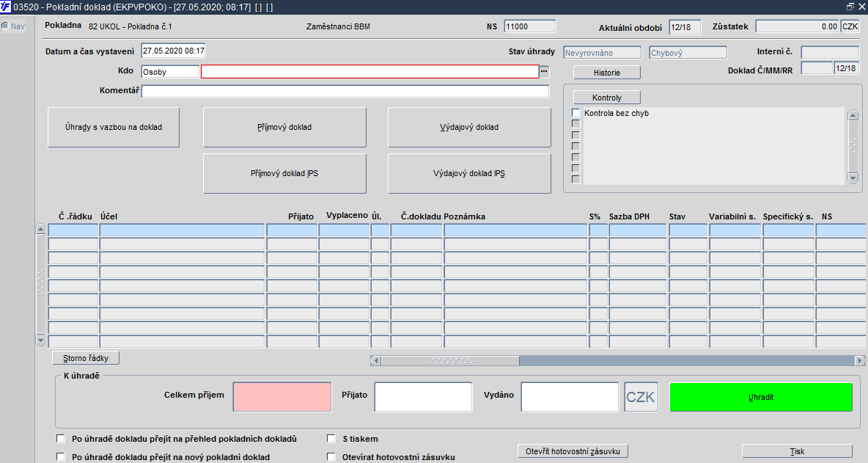Click the Storno řádky button

(x=86, y=358)
